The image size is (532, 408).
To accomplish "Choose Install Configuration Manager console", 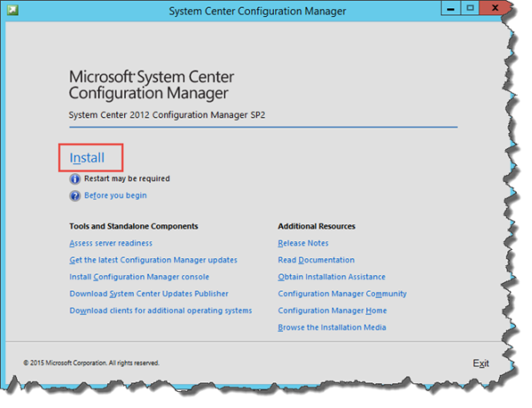I will point(138,277).
